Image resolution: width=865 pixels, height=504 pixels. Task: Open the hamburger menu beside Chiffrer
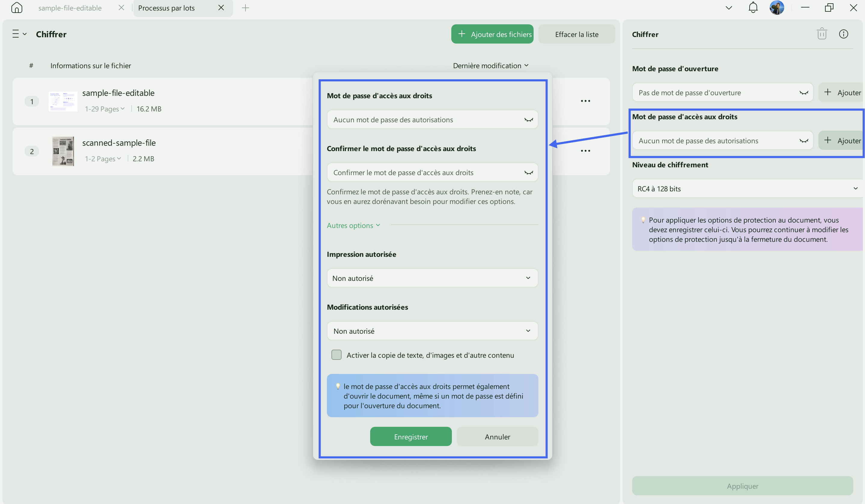click(x=19, y=34)
